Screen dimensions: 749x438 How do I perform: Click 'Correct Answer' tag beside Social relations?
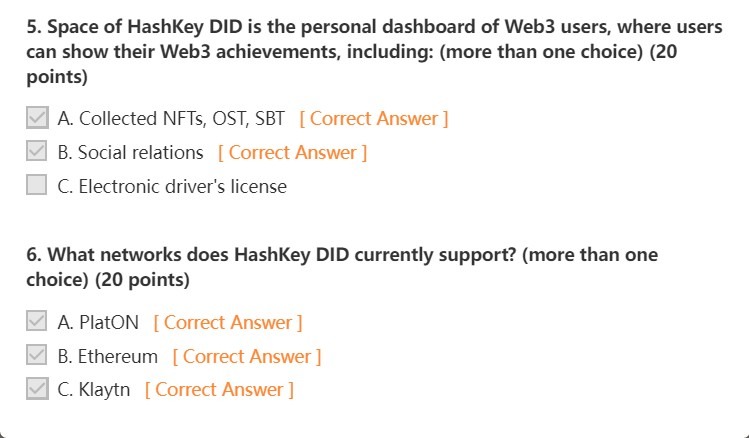(x=292, y=153)
